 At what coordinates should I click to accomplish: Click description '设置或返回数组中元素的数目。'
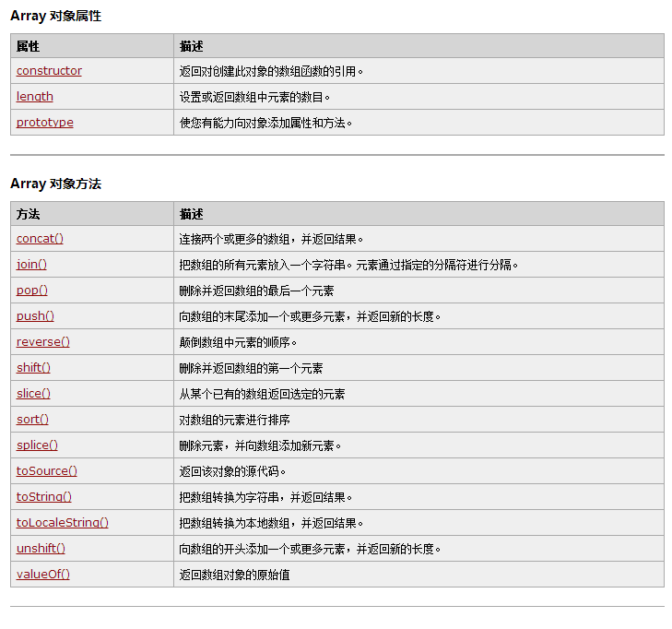[x=254, y=98]
